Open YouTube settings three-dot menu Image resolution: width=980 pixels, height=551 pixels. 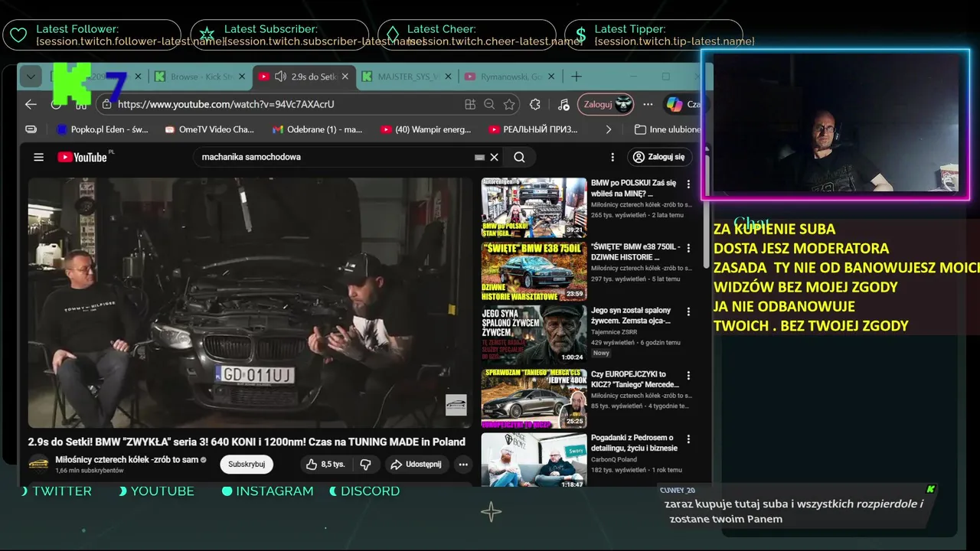pos(612,157)
